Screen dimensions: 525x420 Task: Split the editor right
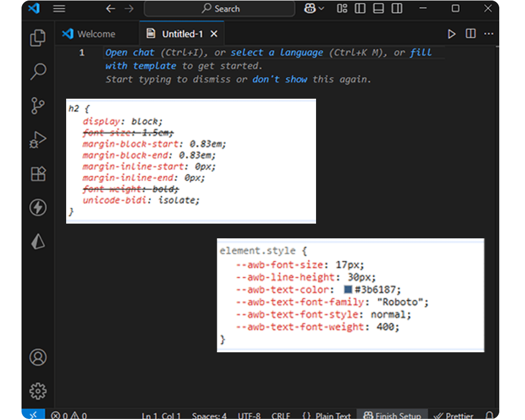(470, 34)
